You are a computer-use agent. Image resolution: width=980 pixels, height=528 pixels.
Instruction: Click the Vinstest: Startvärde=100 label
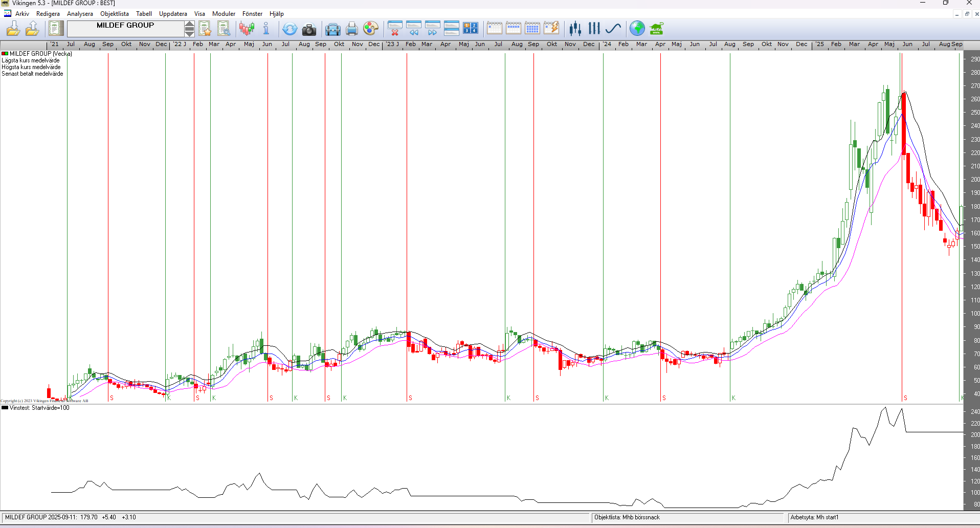click(x=39, y=408)
